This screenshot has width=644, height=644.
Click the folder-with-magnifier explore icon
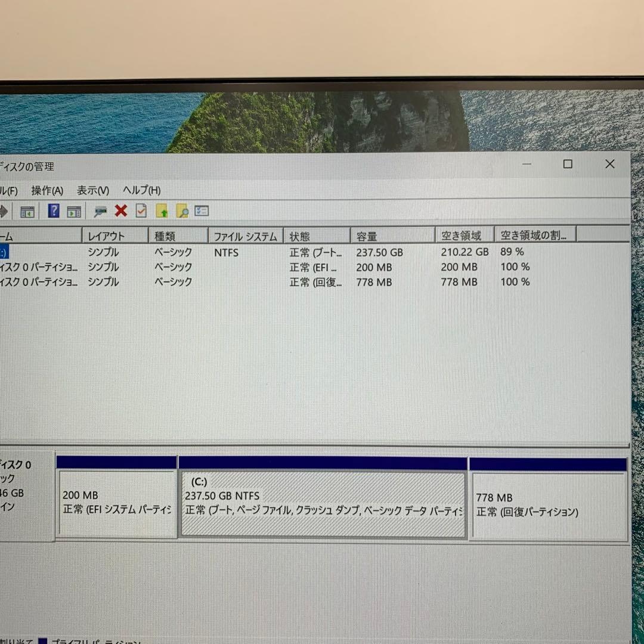click(x=182, y=210)
